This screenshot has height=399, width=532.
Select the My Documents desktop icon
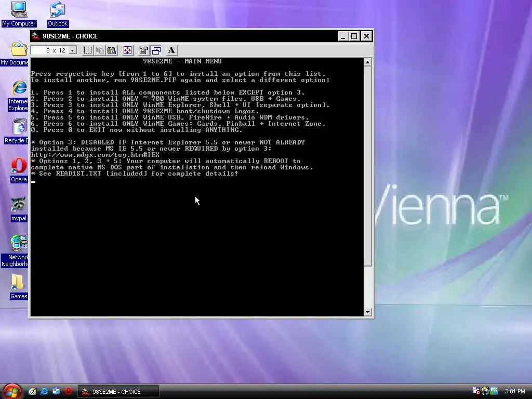pyautogui.click(x=15, y=54)
